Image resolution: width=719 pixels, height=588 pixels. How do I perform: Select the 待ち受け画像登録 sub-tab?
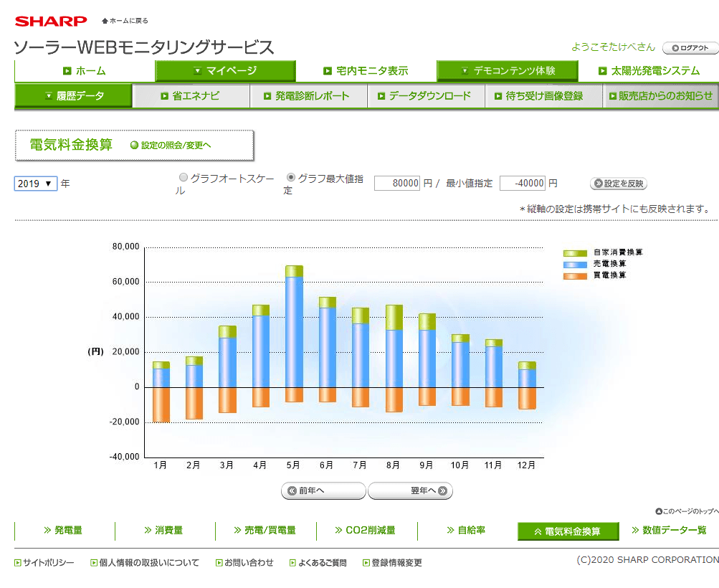[543, 96]
